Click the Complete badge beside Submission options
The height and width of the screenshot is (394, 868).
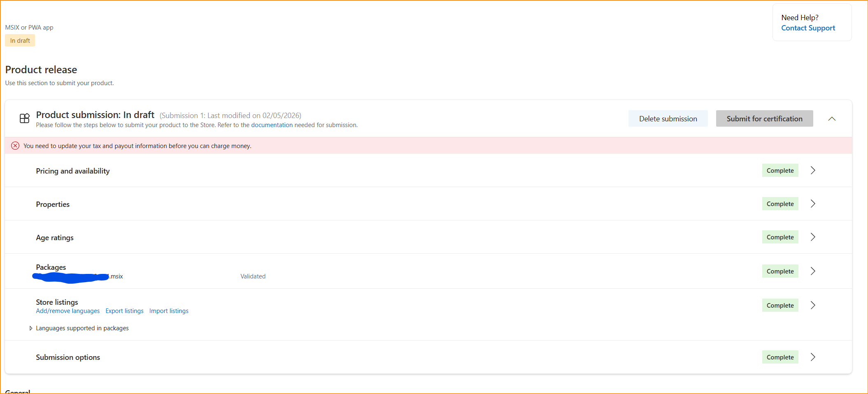click(x=780, y=357)
